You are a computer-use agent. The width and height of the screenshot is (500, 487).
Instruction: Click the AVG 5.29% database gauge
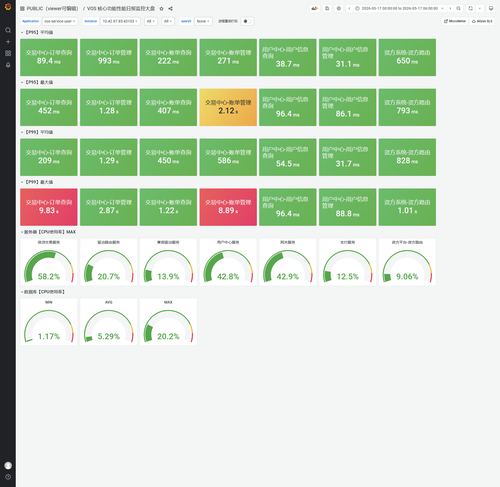109,322
